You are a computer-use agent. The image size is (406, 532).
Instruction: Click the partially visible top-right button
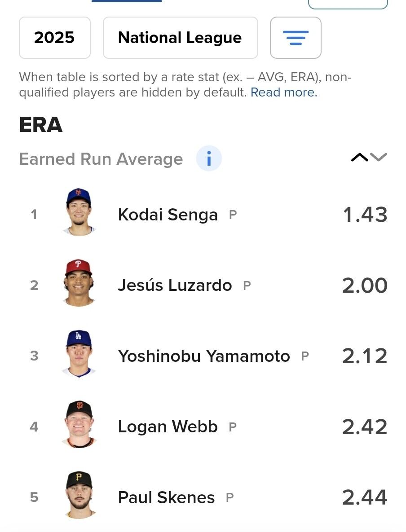tap(348, 4)
